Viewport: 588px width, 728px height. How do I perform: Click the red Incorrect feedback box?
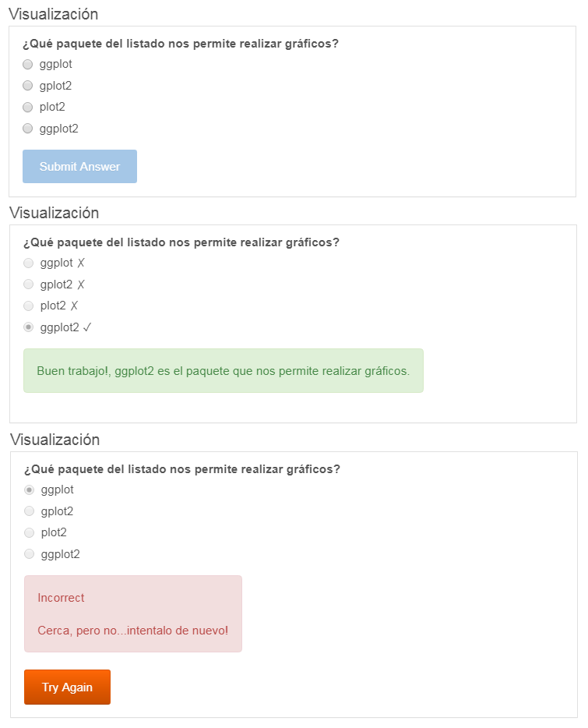click(133, 613)
